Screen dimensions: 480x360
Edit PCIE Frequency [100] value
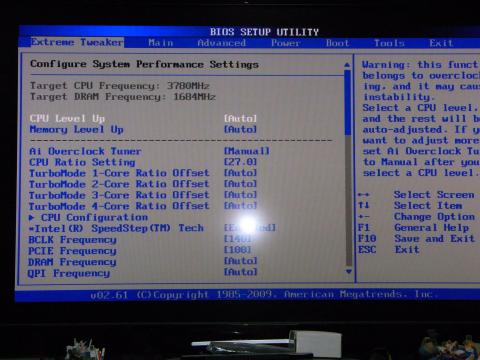(x=237, y=250)
